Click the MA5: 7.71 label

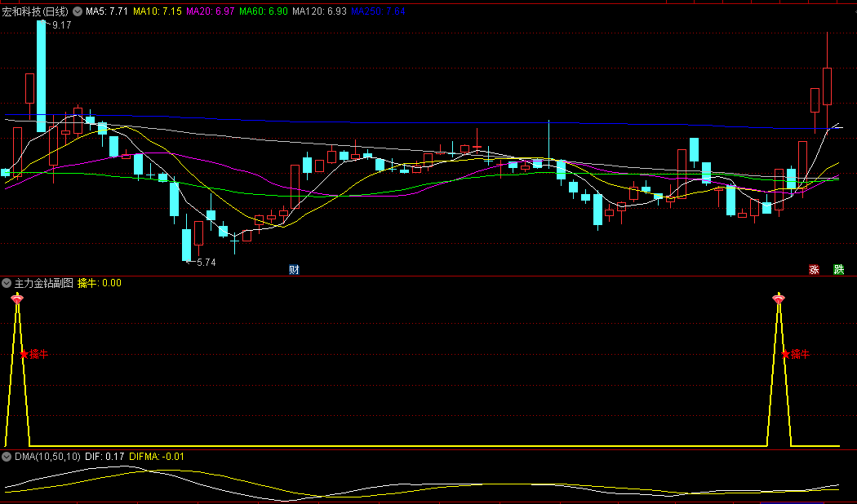click(x=107, y=11)
